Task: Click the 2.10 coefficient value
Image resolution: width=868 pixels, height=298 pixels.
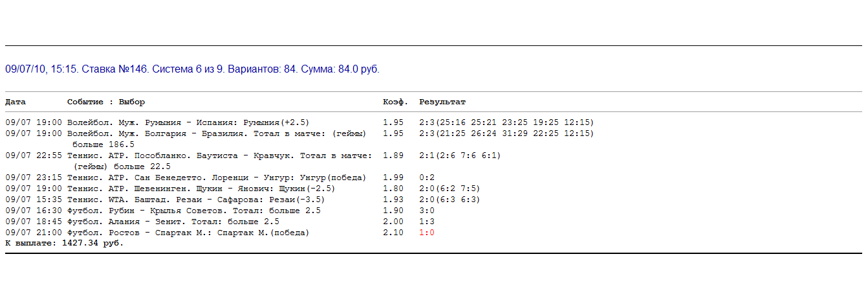Action: [x=393, y=233]
